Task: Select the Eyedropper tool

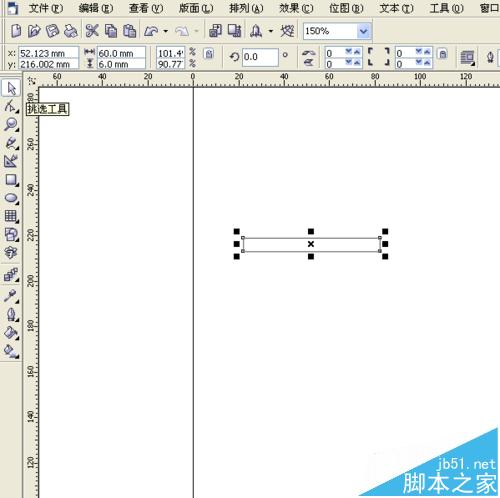Action: (10, 296)
